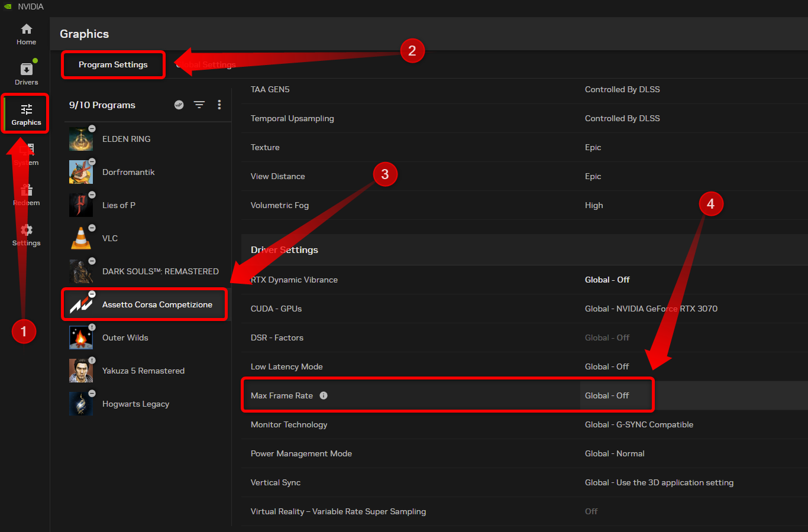Select the Dorfromantik game icon

81,172
